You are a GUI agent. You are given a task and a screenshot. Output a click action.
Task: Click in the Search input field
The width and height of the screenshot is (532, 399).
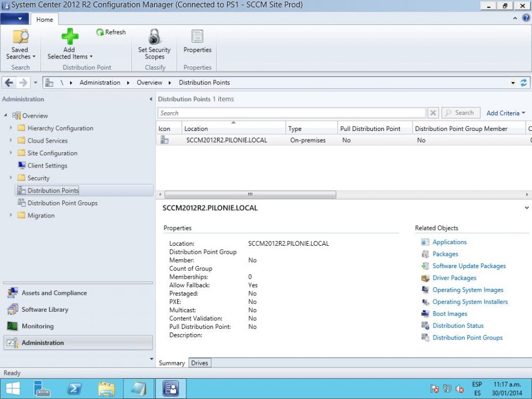[x=292, y=113]
